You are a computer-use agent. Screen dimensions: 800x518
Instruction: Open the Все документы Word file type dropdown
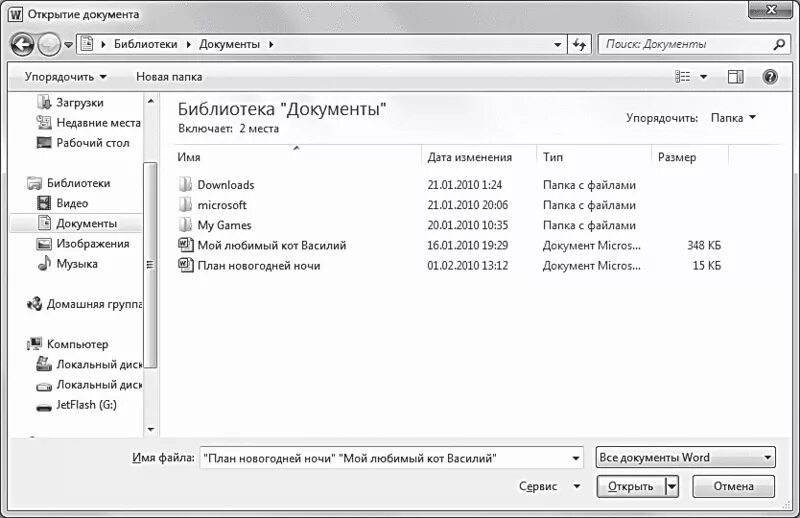pos(685,457)
